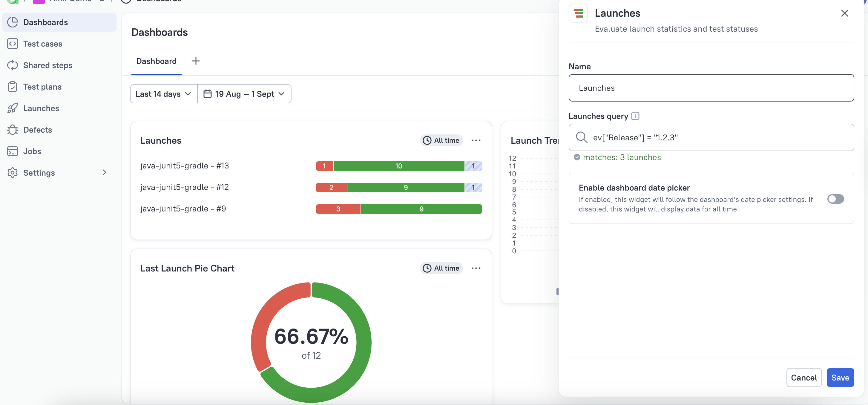
Task: Click the info icon next to Launches query
Action: pos(635,116)
